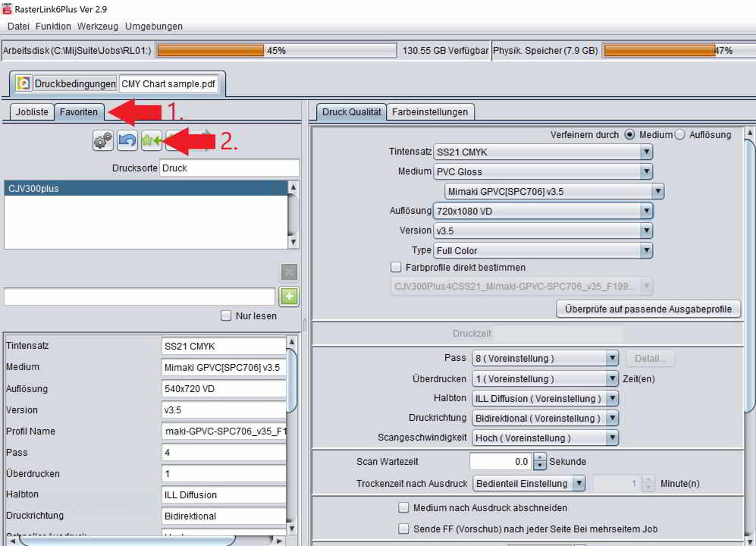
Task: Click Überprüfe auf passende Ausgabeprofile button
Action: point(648,309)
